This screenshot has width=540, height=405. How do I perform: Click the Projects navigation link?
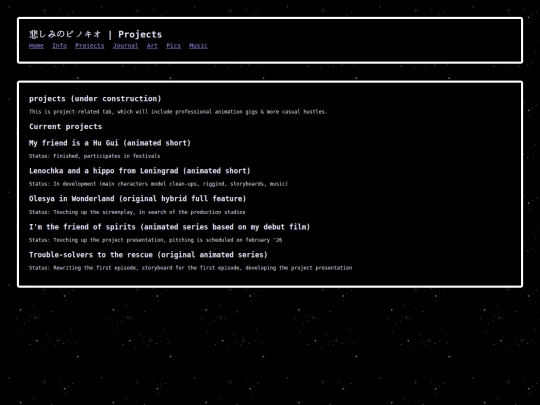click(90, 46)
